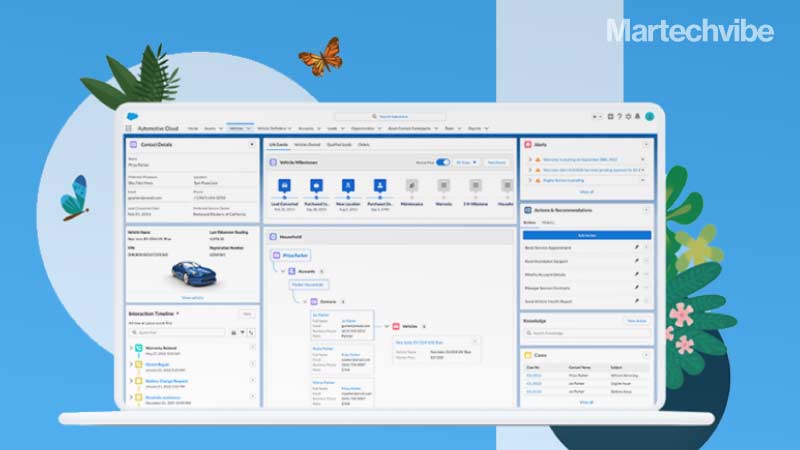
Task: Collapse the Contacts tree branch
Action: (305, 302)
